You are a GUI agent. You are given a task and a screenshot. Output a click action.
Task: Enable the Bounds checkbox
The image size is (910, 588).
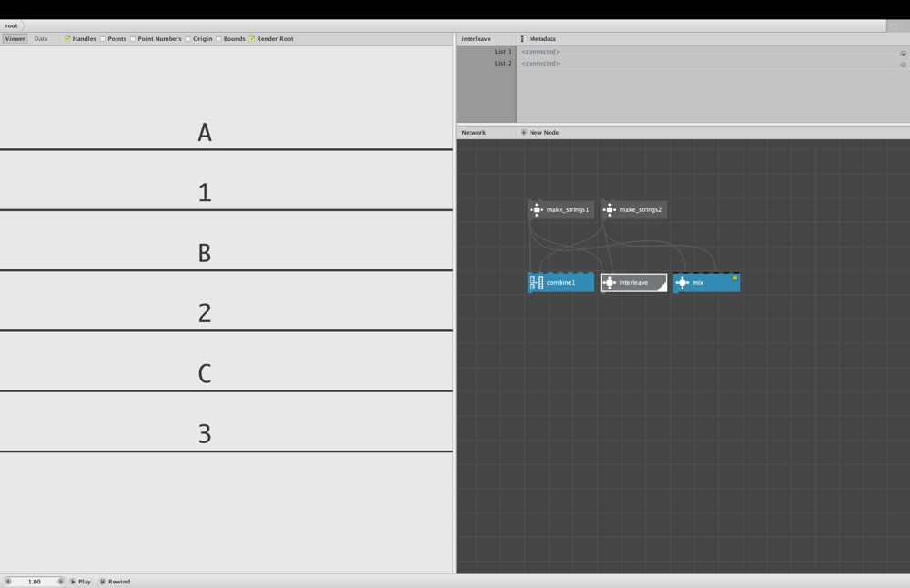point(218,39)
